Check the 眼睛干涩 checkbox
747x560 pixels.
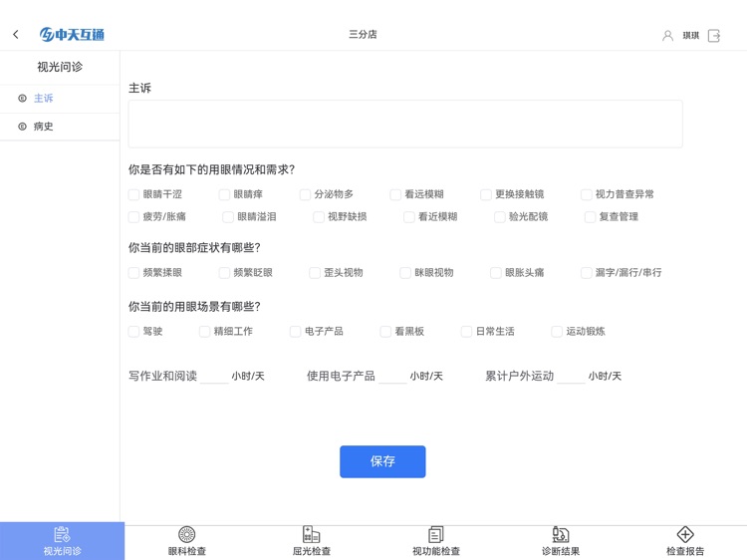133,194
